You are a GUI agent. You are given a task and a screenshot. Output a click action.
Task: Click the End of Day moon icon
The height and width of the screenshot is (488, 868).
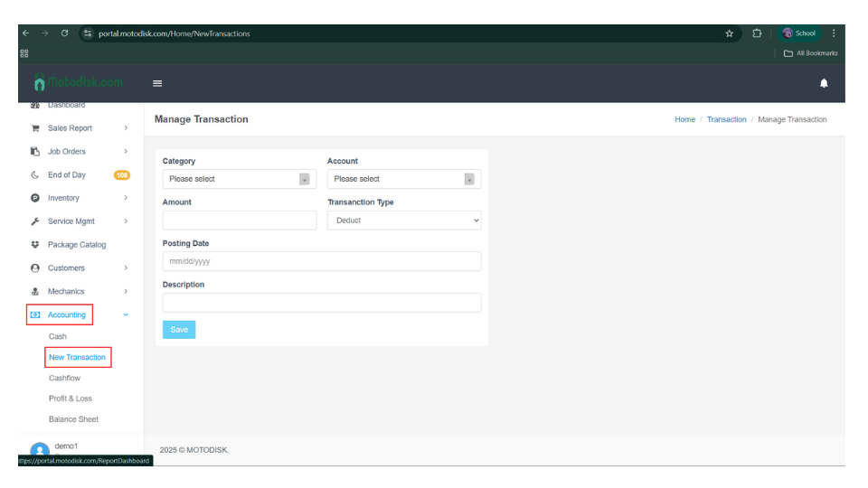pyautogui.click(x=35, y=175)
